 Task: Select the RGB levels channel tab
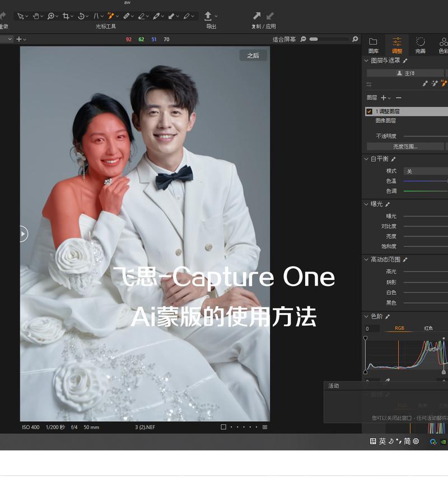[x=399, y=328]
